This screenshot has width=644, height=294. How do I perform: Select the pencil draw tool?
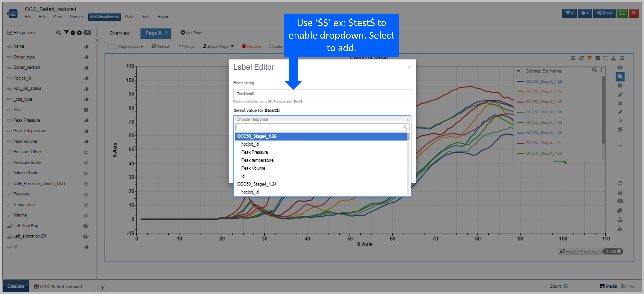(620, 112)
